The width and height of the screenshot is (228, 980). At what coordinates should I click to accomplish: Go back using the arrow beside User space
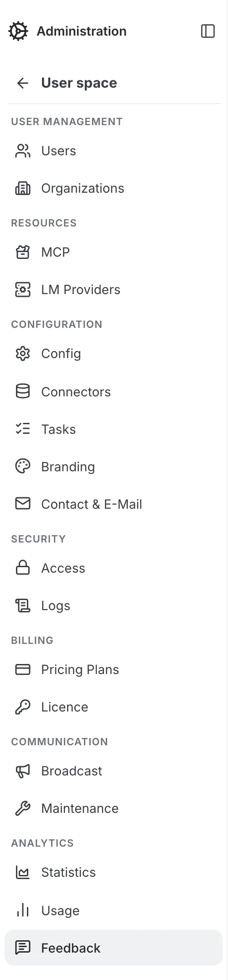[x=22, y=83]
